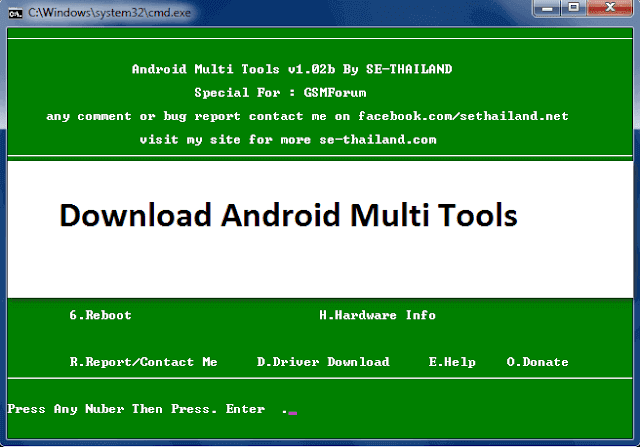640x447 pixels.
Task: Select the H.Hardware Info option
Action: [378, 315]
